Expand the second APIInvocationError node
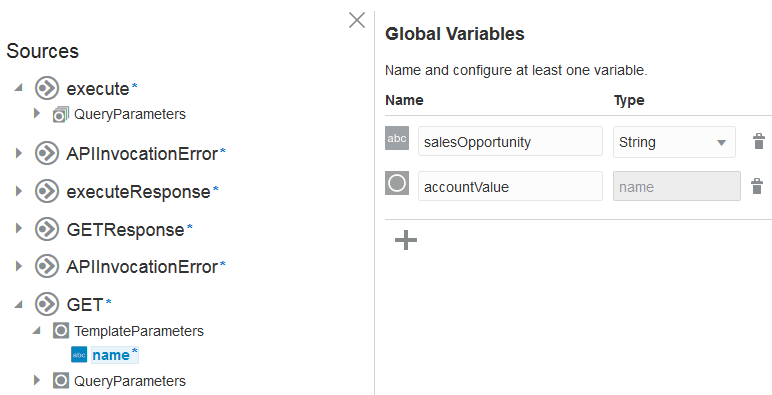Screen dimensions: 772x395 pyautogui.click(x=19, y=266)
